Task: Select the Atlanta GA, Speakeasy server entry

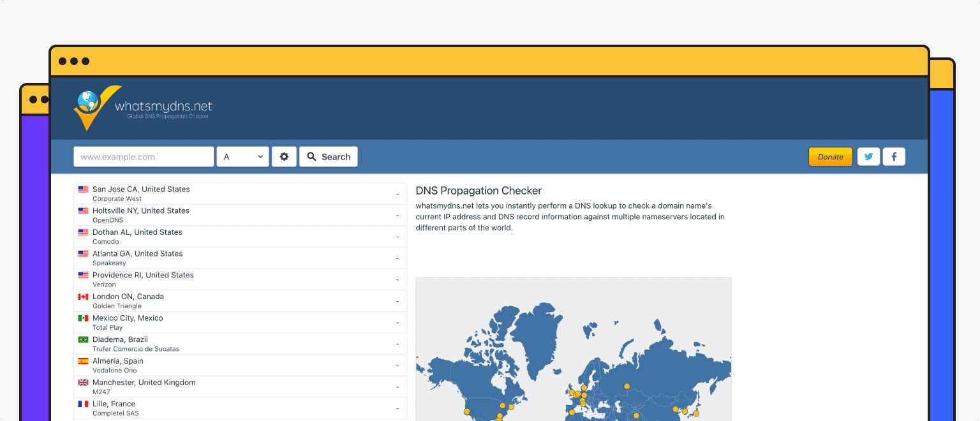Action: coord(239,258)
